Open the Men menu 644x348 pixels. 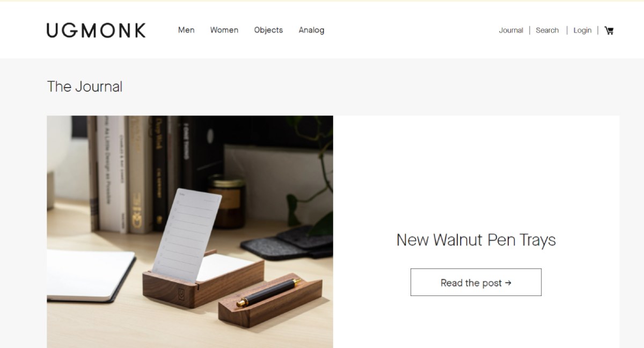(x=186, y=30)
